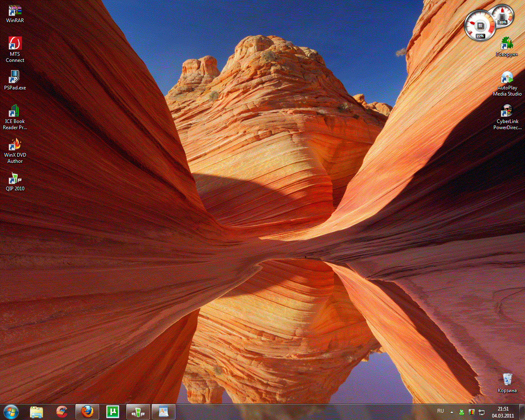Select CyberLink PowerDirector shortcut
Viewport: 525px width, 420px height.
(507, 117)
